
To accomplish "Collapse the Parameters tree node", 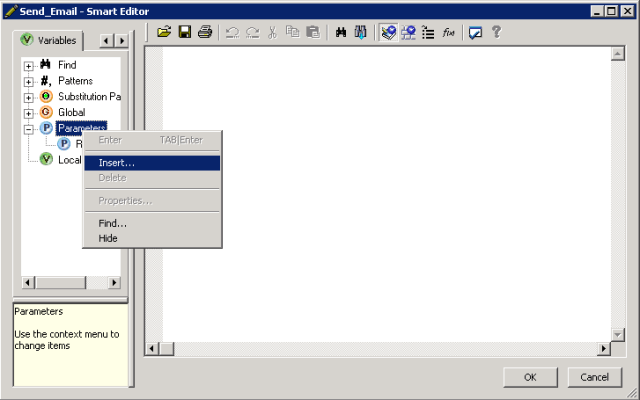I will (29, 129).
